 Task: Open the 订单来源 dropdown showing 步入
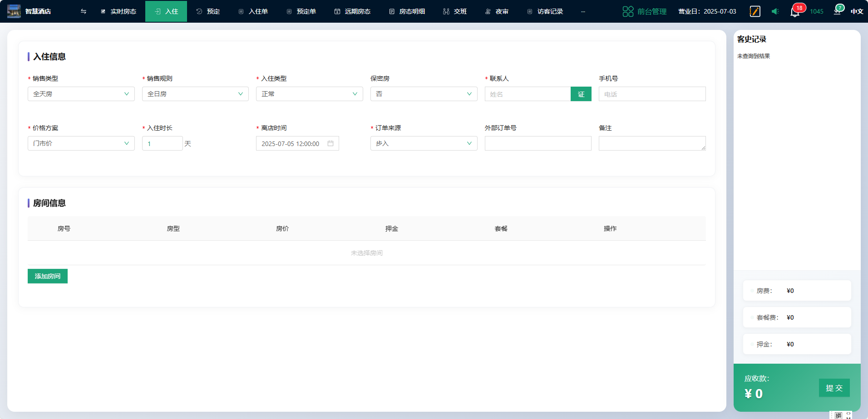coord(424,143)
